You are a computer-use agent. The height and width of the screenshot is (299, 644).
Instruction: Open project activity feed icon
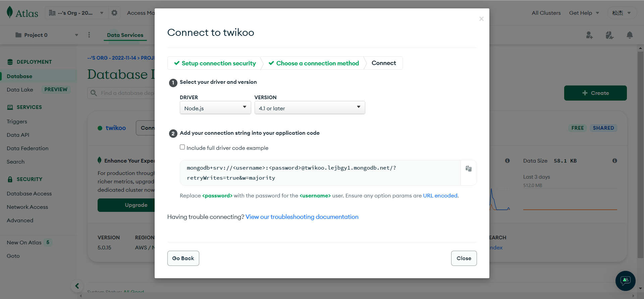pyautogui.click(x=609, y=35)
